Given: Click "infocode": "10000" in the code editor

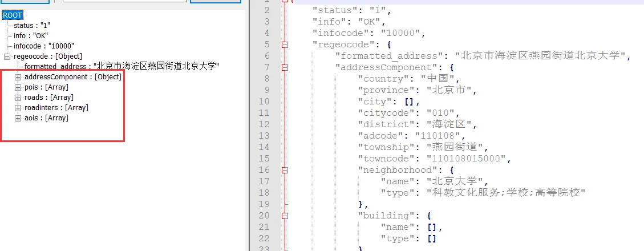Looking at the screenshot, I should (x=370, y=33).
